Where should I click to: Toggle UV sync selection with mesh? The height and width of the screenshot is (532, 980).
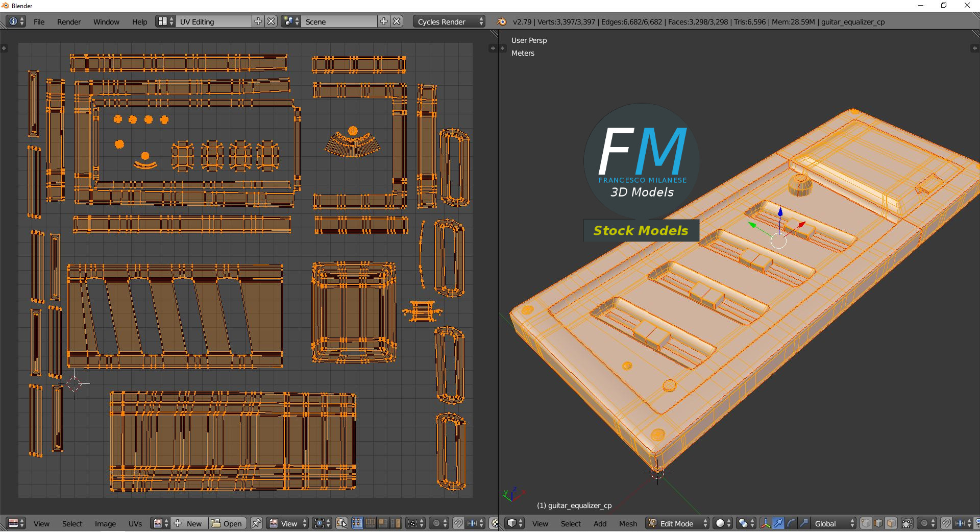pos(342,523)
